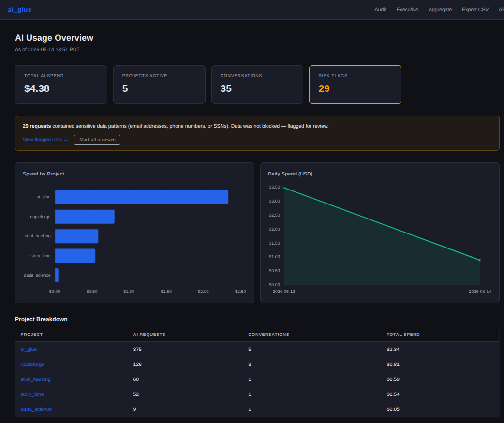Click the Project Breakdown heading
This screenshot has width=504, height=423.
tap(41, 319)
